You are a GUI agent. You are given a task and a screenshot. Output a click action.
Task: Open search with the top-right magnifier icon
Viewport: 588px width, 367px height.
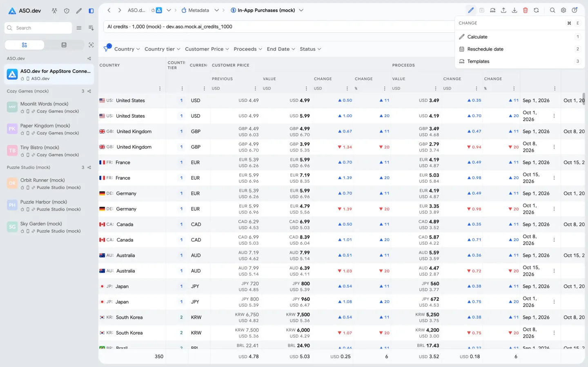[x=552, y=10]
